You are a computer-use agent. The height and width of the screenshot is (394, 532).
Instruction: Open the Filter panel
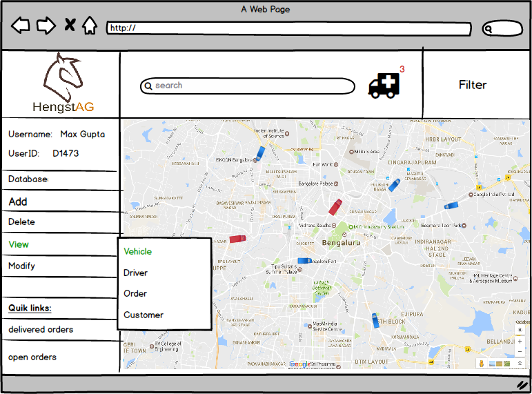click(x=472, y=84)
